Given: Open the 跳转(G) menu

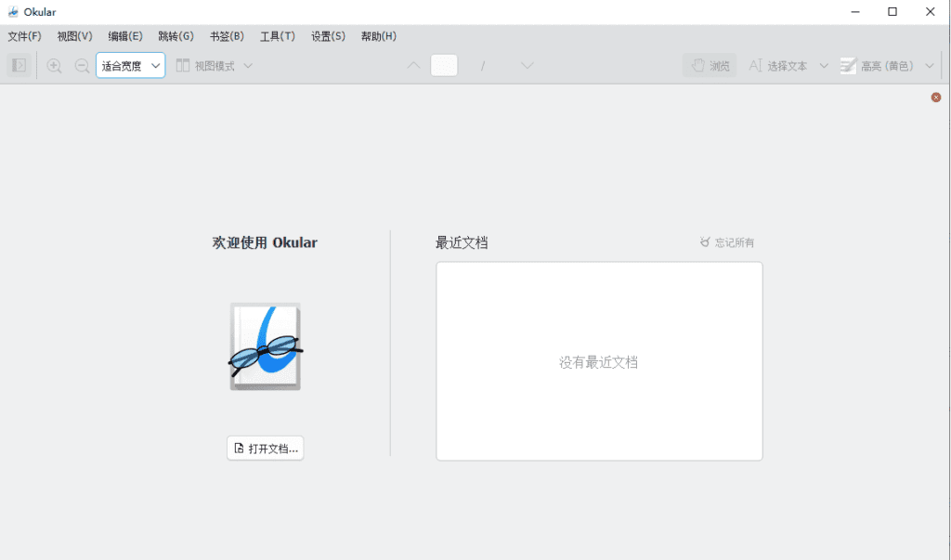Looking at the screenshot, I should coord(176,36).
